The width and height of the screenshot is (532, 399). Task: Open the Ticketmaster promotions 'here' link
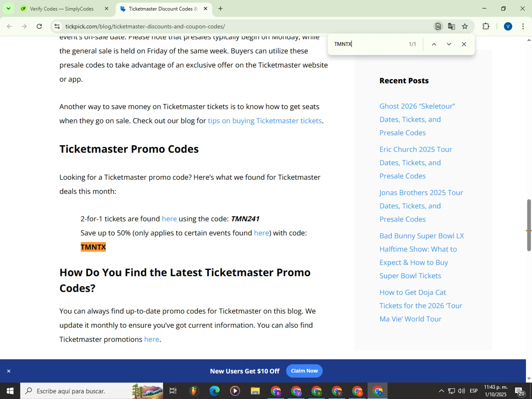pyautogui.click(x=151, y=339)
